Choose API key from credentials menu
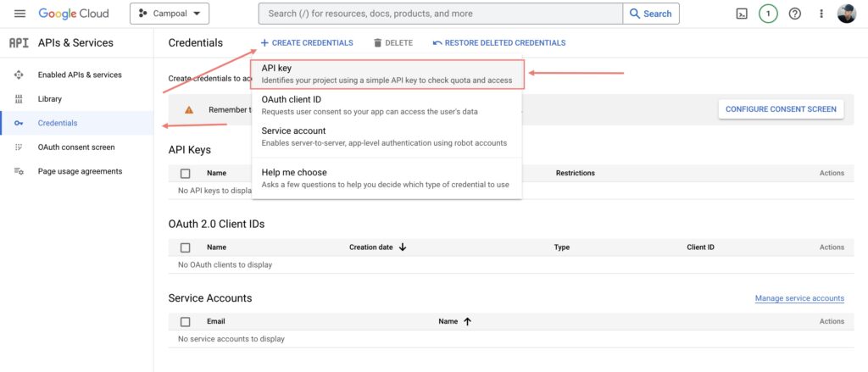The height and width of the screenshot is (372, 868). pyautogui.click(x=387, y=74)
